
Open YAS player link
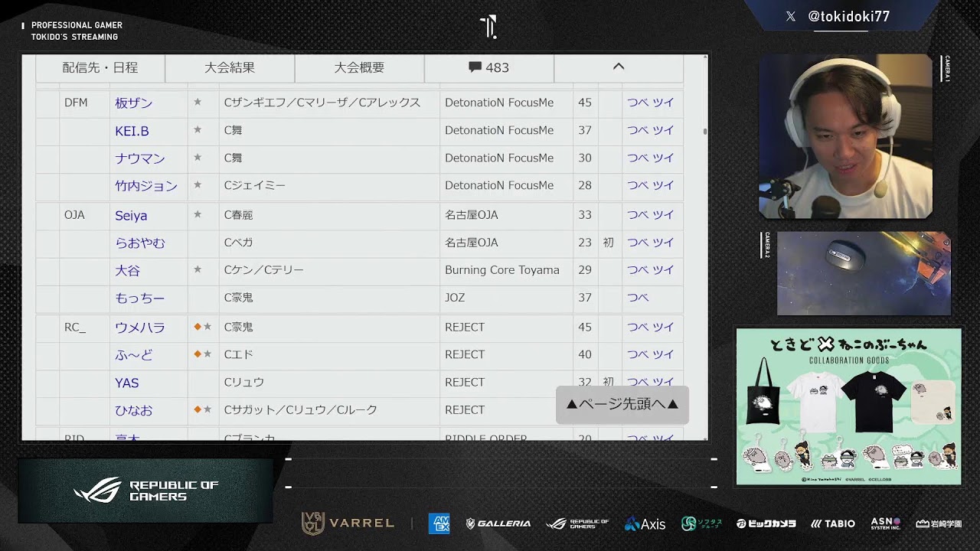[x=127, y=383]
